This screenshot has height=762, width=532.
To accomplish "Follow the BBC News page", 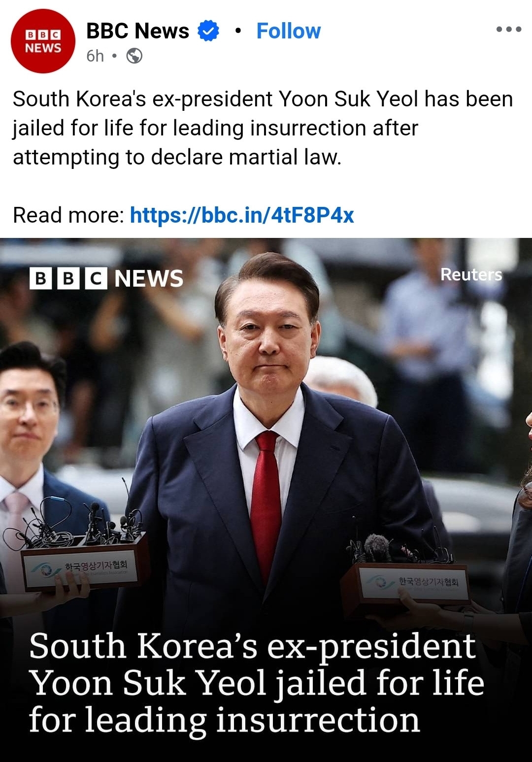I will click(289, 31).
